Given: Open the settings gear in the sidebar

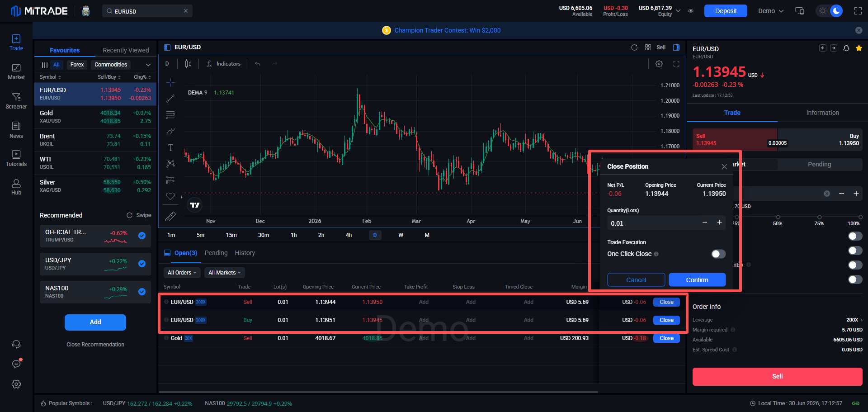Looking at the screenshot, I should click(x=16, y=384).
